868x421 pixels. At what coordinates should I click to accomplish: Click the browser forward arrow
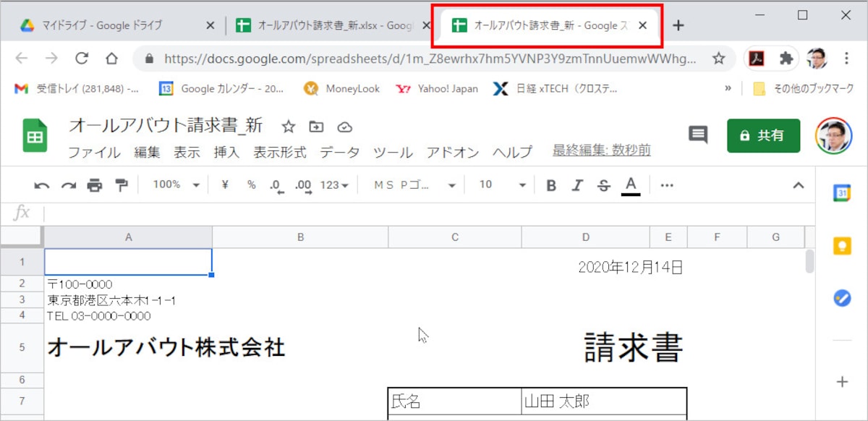point(51,59)
